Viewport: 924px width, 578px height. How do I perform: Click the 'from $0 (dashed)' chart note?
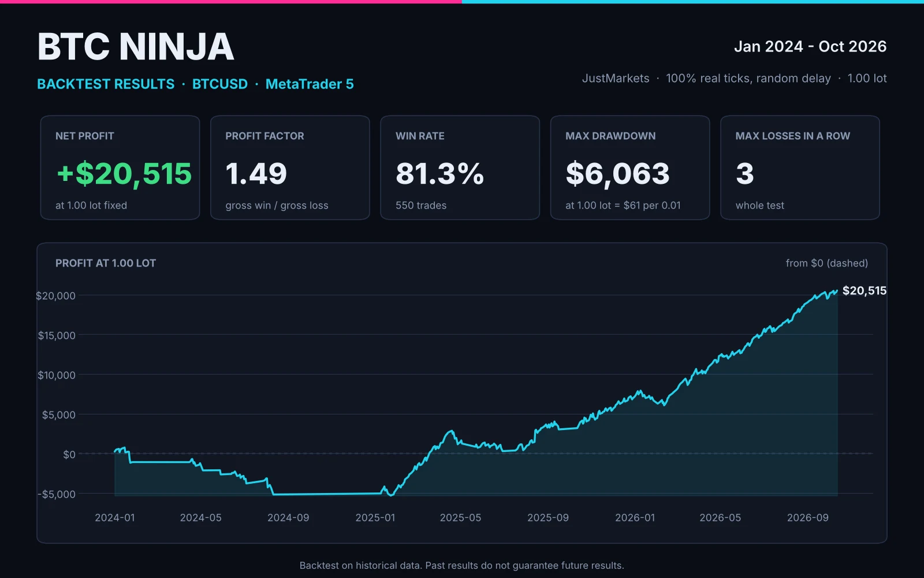[x=827, y=263]
